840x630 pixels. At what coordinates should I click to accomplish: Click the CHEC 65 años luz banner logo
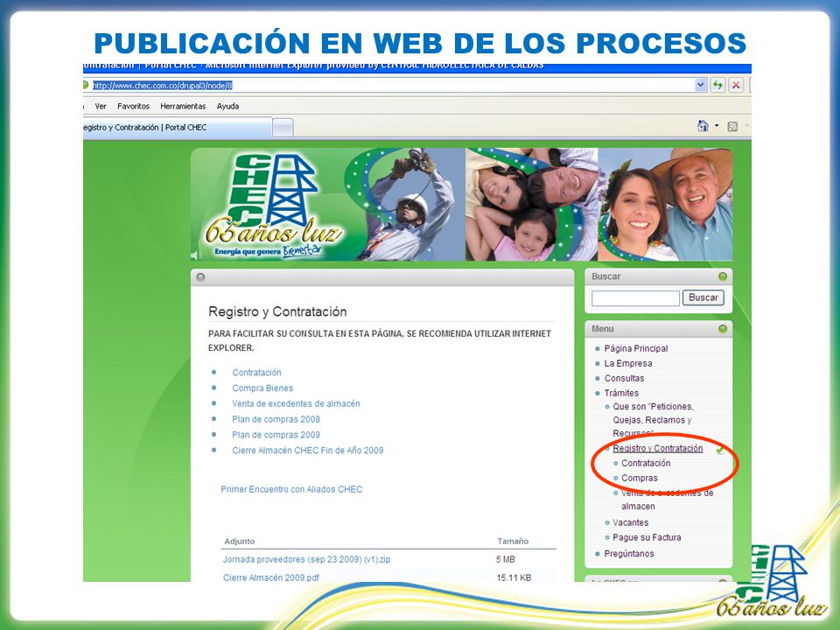pos(273,204)
